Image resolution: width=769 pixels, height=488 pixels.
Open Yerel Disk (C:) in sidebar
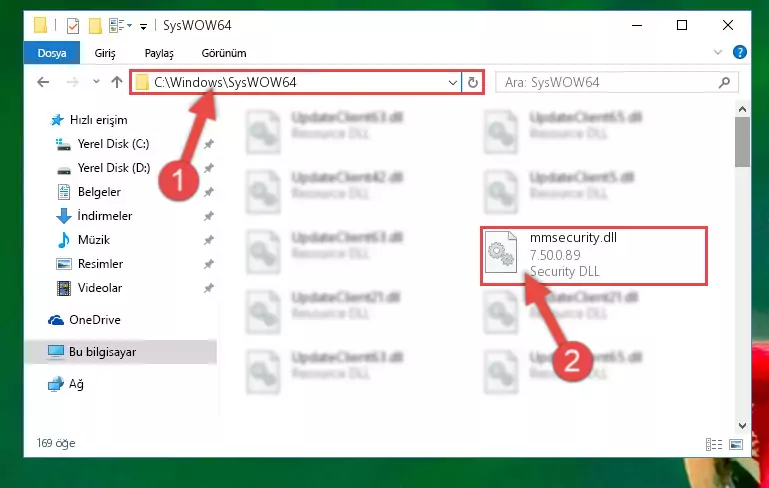[103, 144]
